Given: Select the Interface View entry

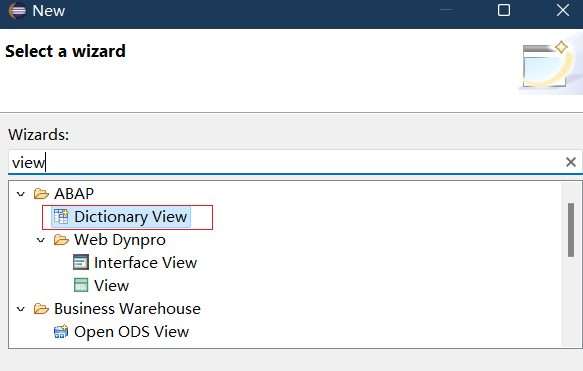Looking at the screenshot, I should click(x=145, y=263).
